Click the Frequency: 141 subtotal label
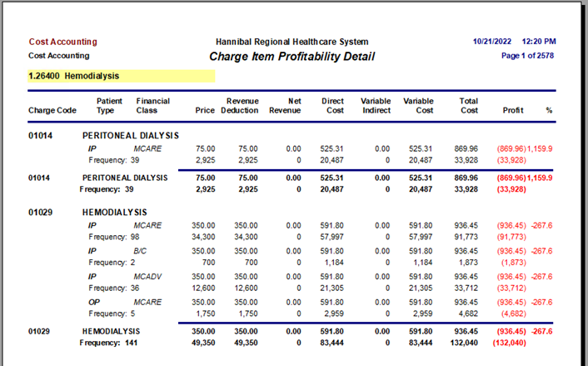 tap(108, 343)
